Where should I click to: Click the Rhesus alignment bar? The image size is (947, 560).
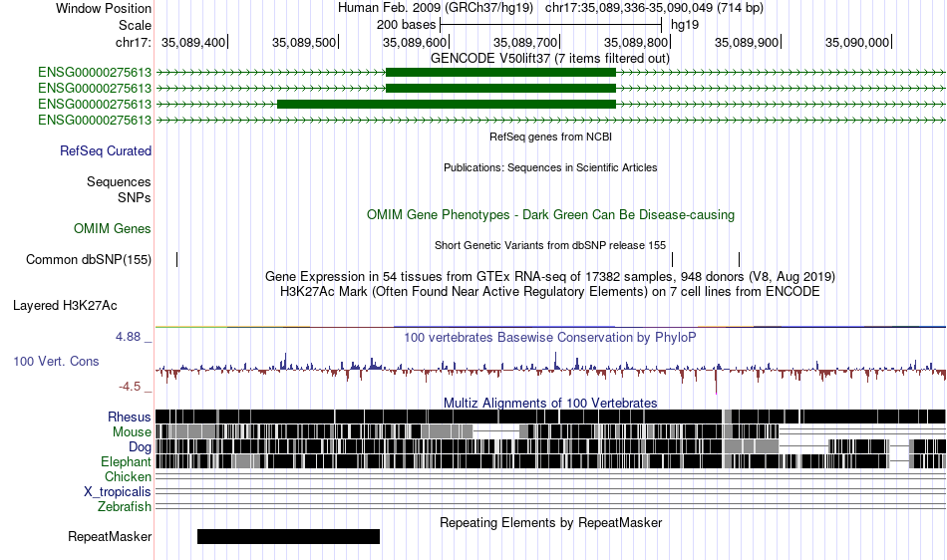pyautogui.click(x=551, y=417)
